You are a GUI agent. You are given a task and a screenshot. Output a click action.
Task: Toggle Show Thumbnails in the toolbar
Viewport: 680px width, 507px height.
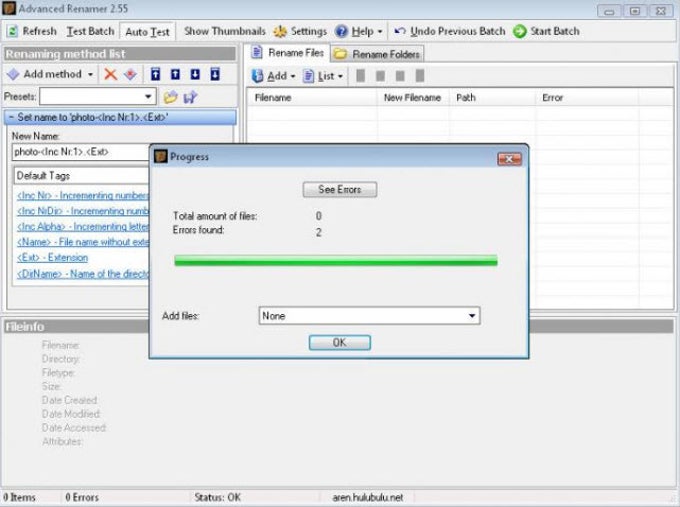tap(224, 31)
